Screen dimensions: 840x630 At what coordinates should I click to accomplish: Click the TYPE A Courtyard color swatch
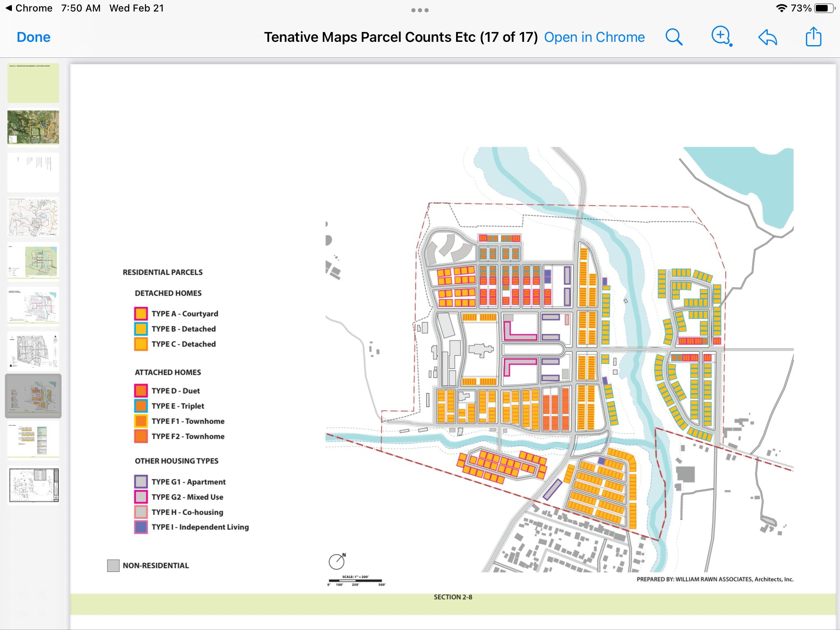point(141,314)
